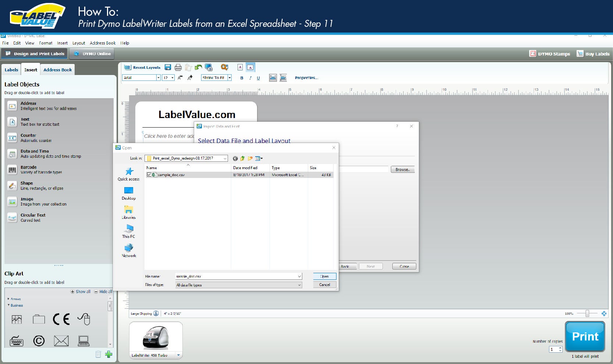Select the portrait text orientation icon

click(x=240, y=67)
